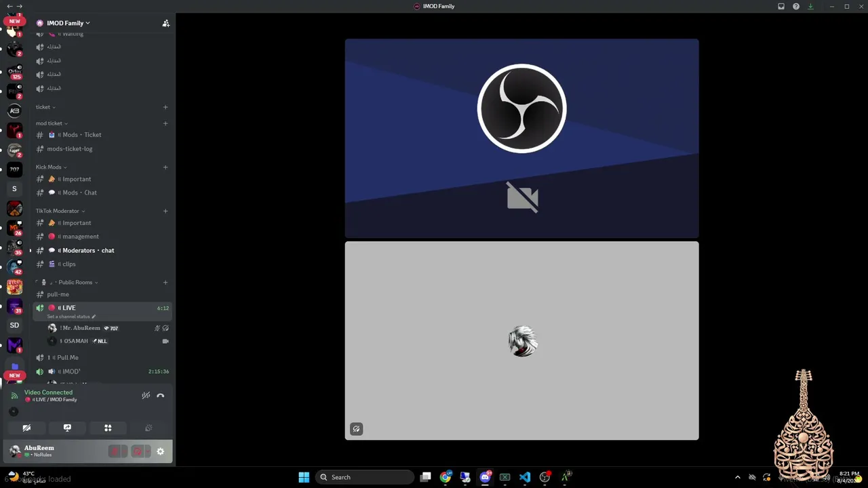Open the purple M server icon
The image size is (868, 488).
click(14, 346)
